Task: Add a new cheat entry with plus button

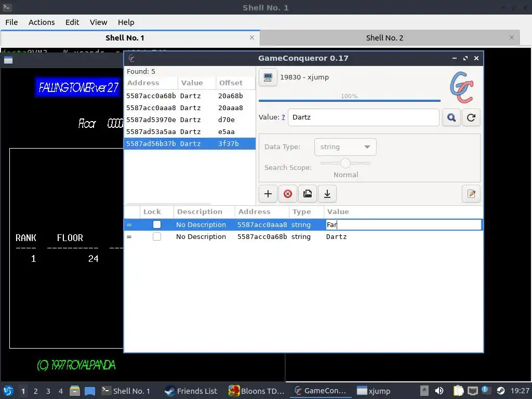Action: click(x=268, y=194)
